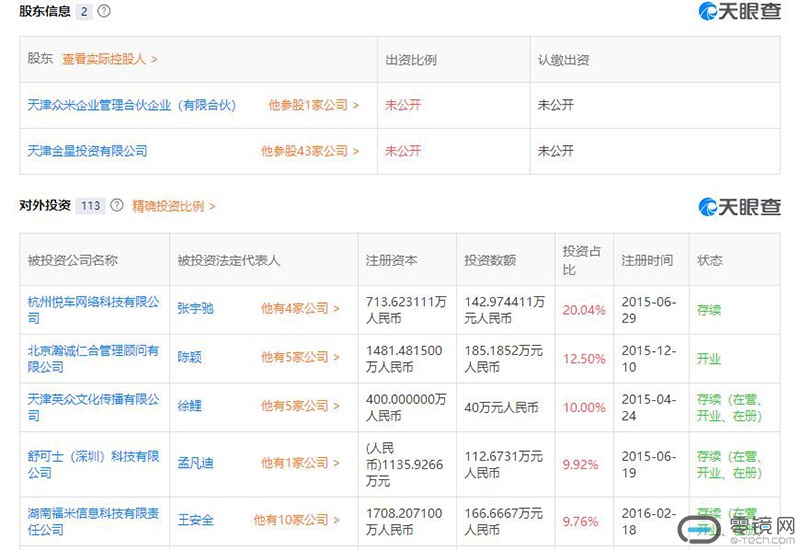This screenshot has height=550, width=800.
Task: Open 杭州悦车网络科技有限公司 company link
Action: tap(93, 309)
